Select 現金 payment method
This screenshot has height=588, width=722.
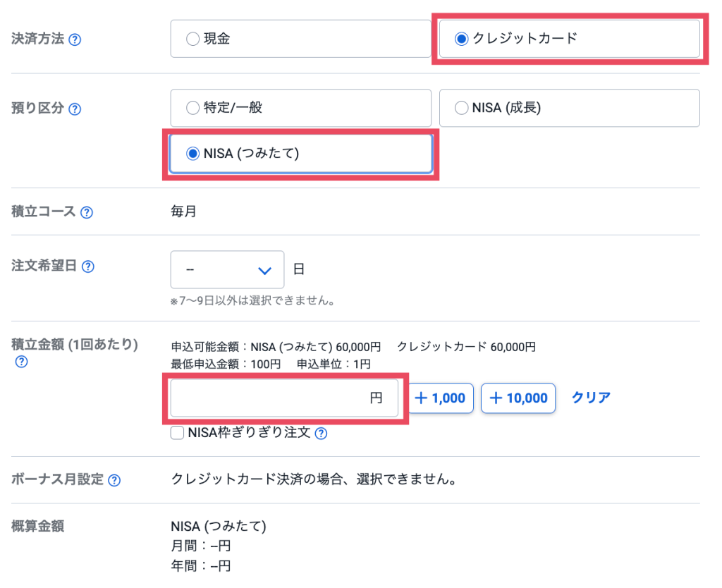(192, 39)
